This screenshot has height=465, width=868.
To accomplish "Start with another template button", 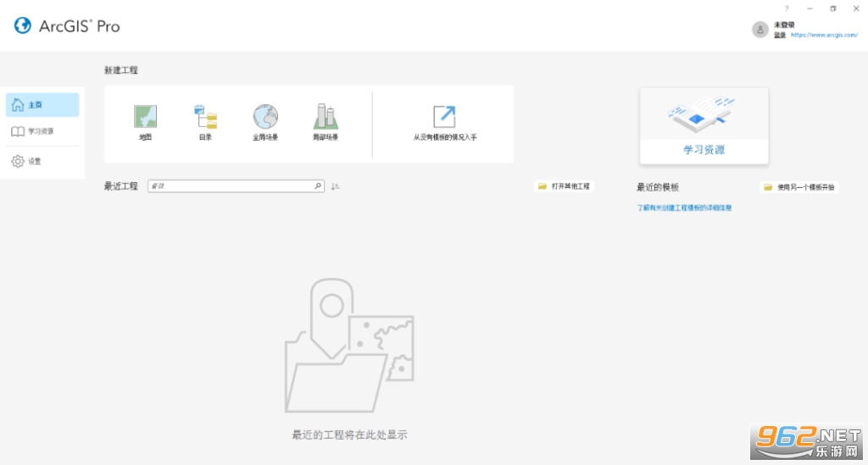I will click(x=799, y=187).
